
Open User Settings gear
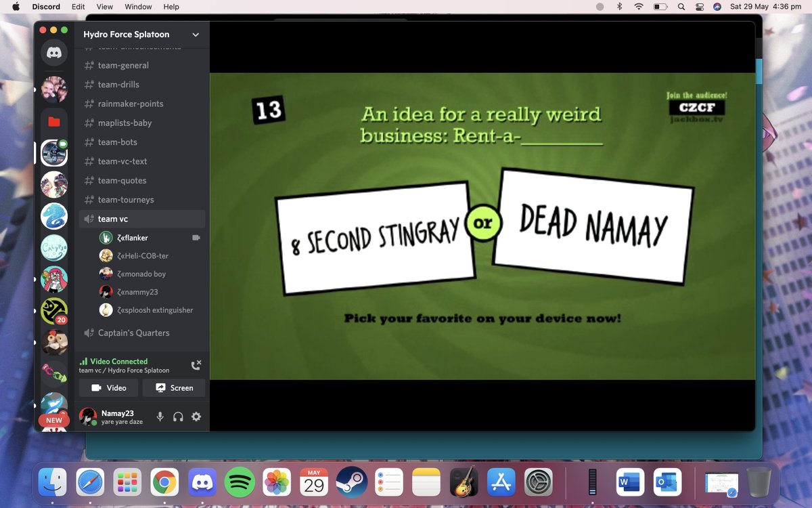point(196,417)
